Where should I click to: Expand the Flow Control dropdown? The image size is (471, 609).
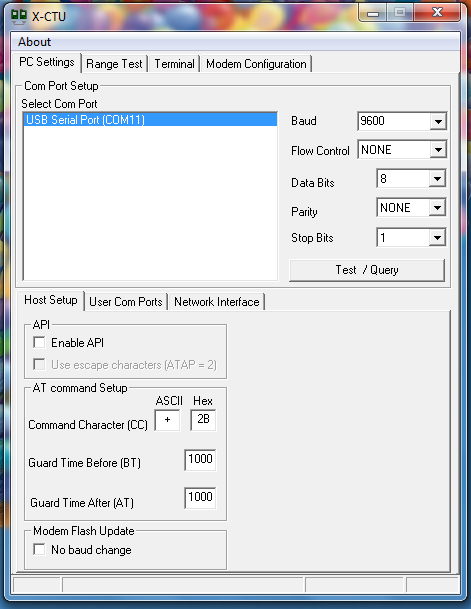(x=438, y=150)
